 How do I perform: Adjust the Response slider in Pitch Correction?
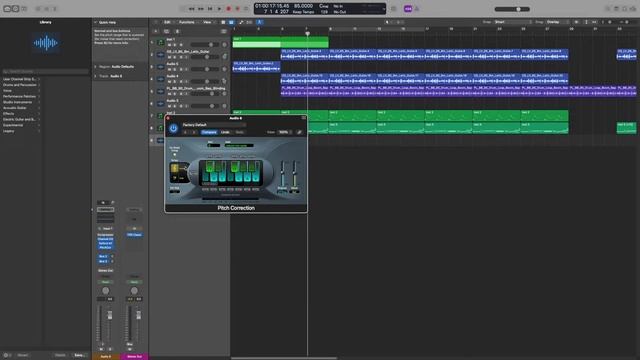[282, 173]
